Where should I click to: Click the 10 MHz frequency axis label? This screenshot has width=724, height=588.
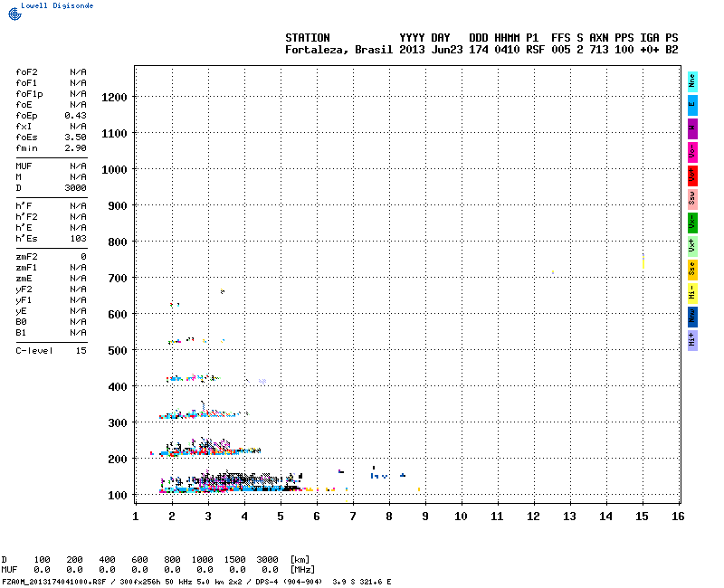(x=461, y=517)
